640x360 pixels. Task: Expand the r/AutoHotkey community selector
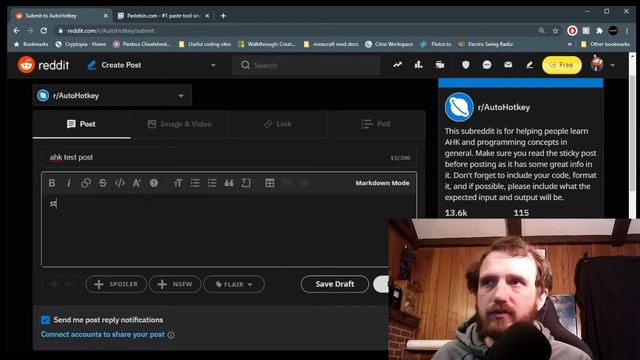click(112, 96)
